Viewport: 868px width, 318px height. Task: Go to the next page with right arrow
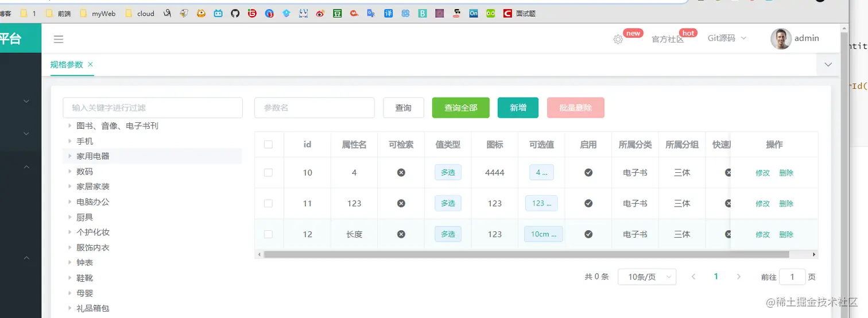tap(738, 277)
